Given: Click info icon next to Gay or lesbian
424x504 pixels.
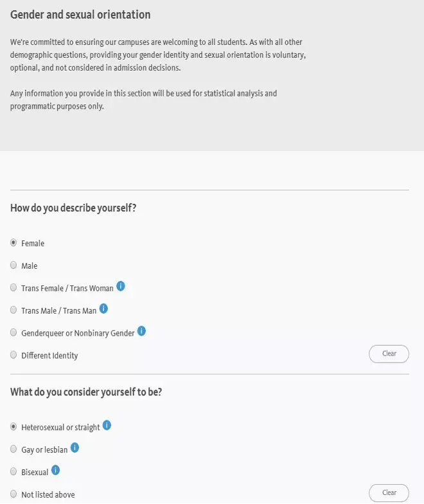Looking at the screenshot, I should [x=75, y=448].
